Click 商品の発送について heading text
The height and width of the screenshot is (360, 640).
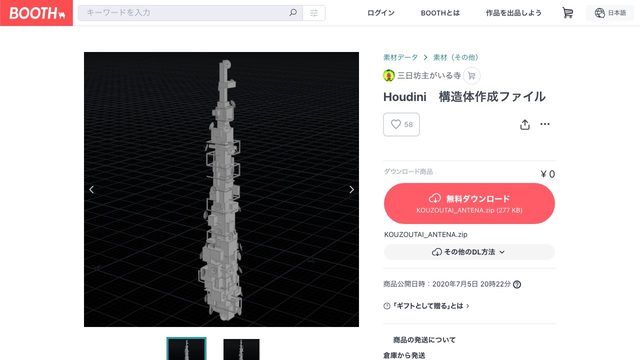coord(424,340)
